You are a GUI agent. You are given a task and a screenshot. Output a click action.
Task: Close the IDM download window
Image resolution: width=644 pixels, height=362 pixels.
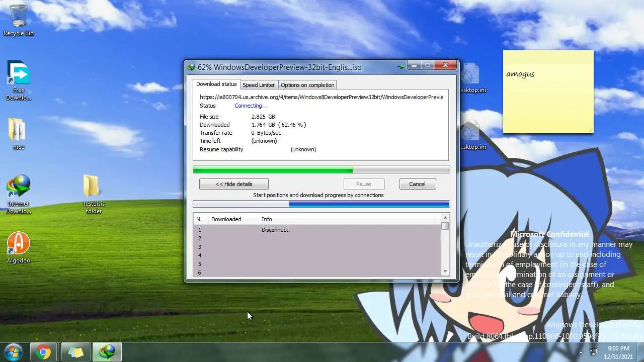tap(445, 65)
